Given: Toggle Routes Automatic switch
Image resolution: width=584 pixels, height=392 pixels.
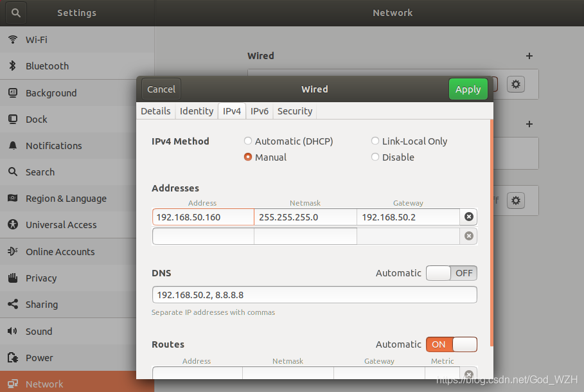Looking at the screenshot, I should (452, 344).
